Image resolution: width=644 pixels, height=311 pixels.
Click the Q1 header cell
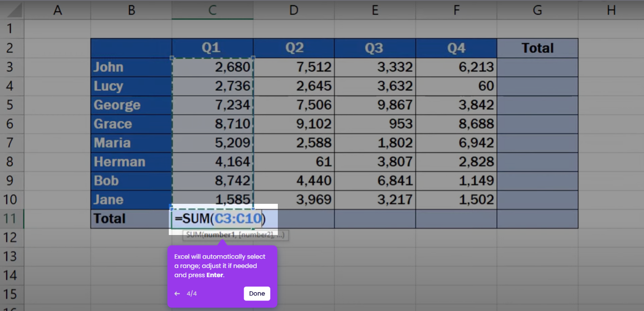[x=212, y=48]
